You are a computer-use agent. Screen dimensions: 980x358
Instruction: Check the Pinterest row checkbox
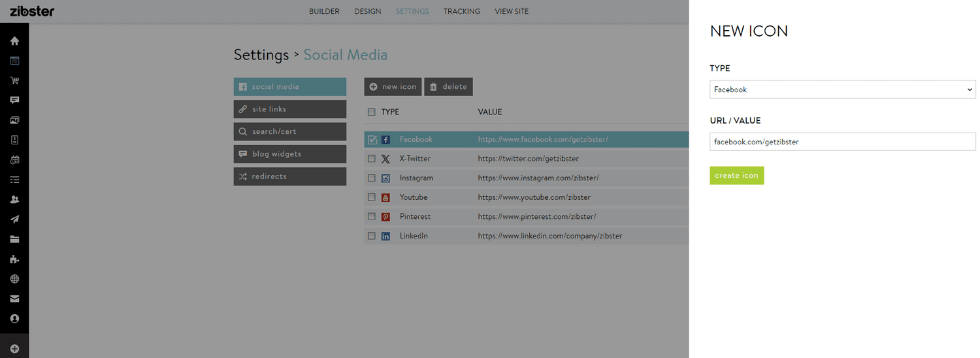click(x=372, y=216)
